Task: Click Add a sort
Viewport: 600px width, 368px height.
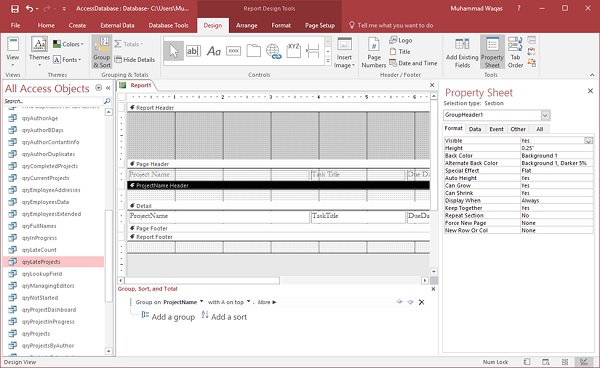Action: [224, 317]
